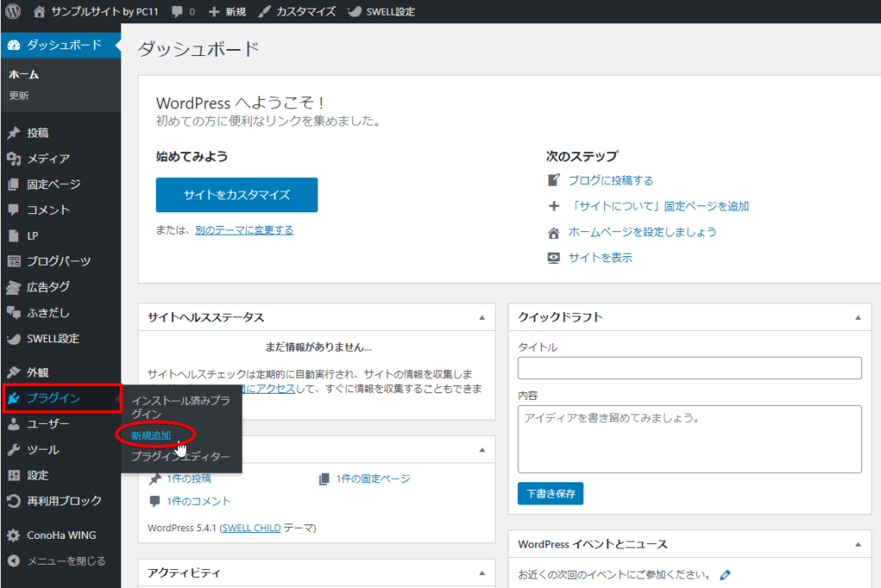The width and height of the screenshot is (881, 588).
Task: Click the pages icon beside 固定ページ
Action: coord(14,184)
